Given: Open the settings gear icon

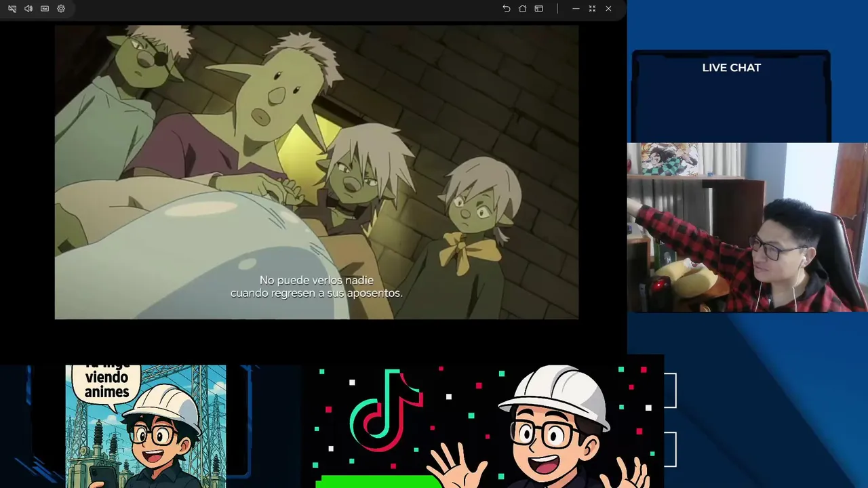Looking at the screenshot, I should click(61, 9).
